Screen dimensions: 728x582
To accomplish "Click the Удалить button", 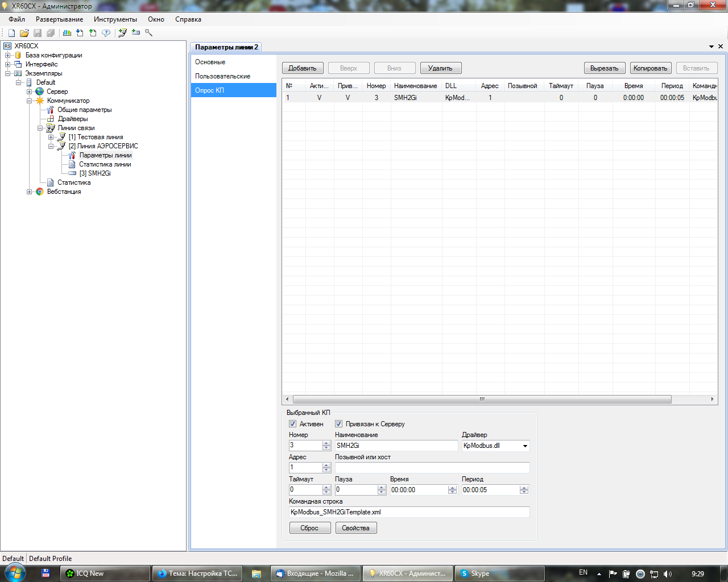I will 441,68.
